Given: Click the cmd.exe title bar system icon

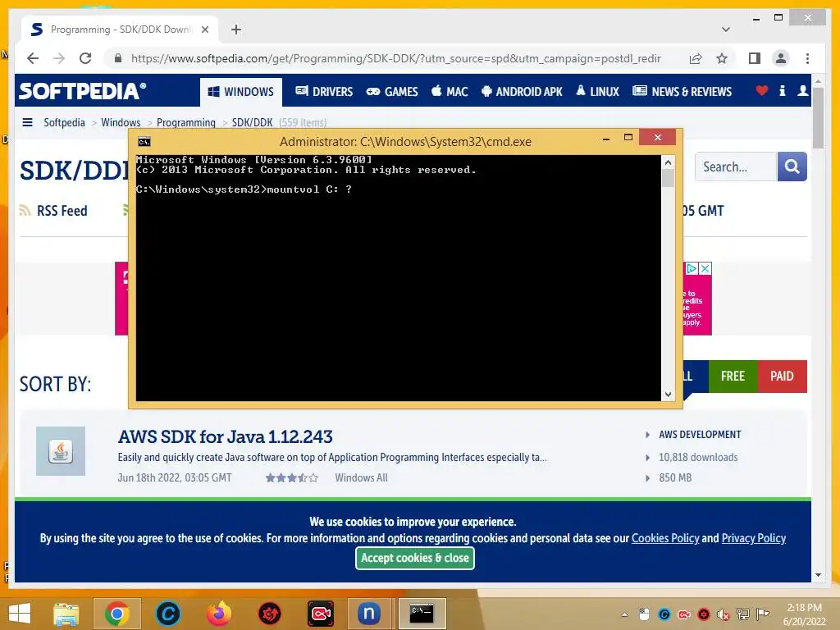Looking at the screenshot, I should pyautogui.click(x=144, y=141).
